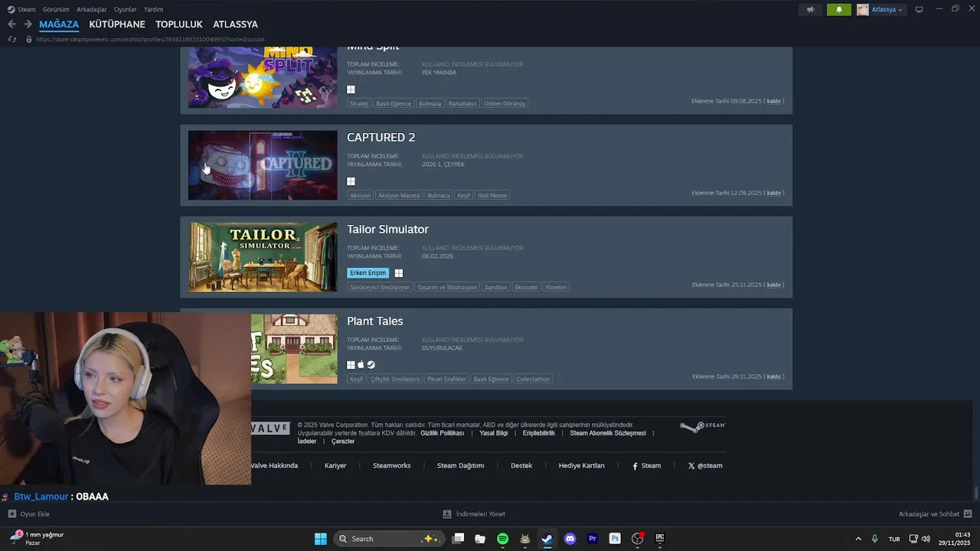Click the Sürükleyici Simülasyon tag

click(x=380, y=287)
